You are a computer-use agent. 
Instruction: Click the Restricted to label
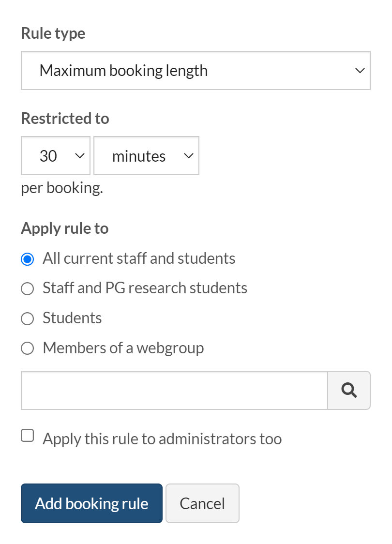click(x=65, y=119)
